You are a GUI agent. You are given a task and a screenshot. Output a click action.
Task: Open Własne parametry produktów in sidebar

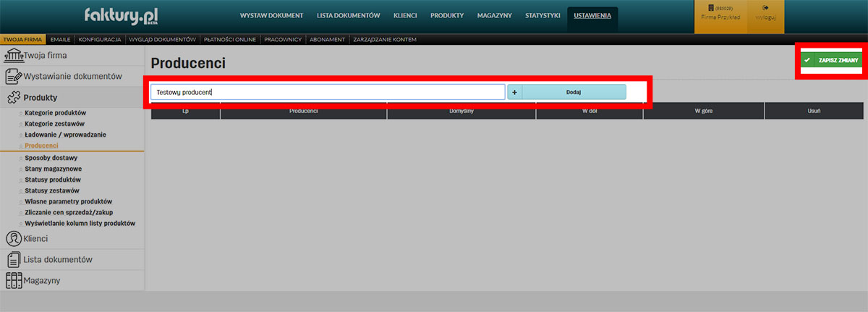[69, 201]
